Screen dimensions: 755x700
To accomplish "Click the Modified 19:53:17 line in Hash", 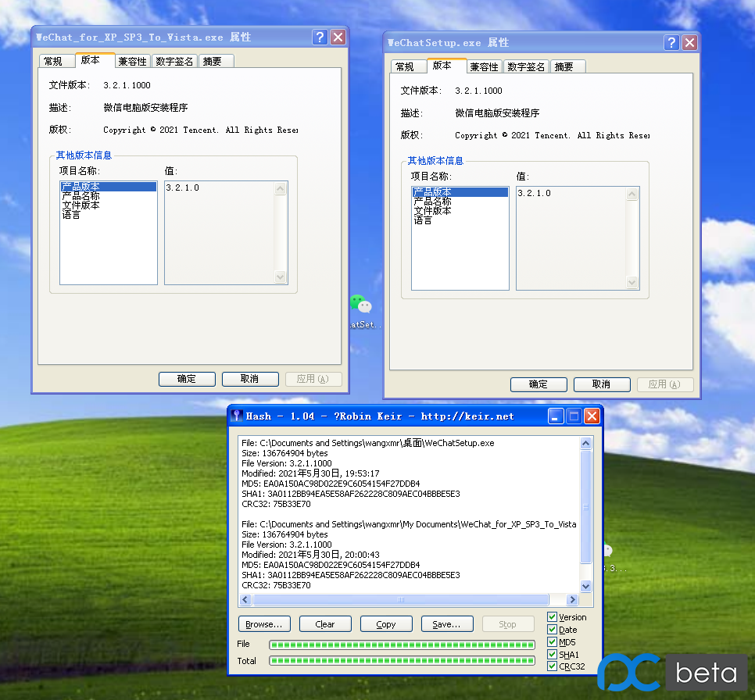I will point(310,473).
